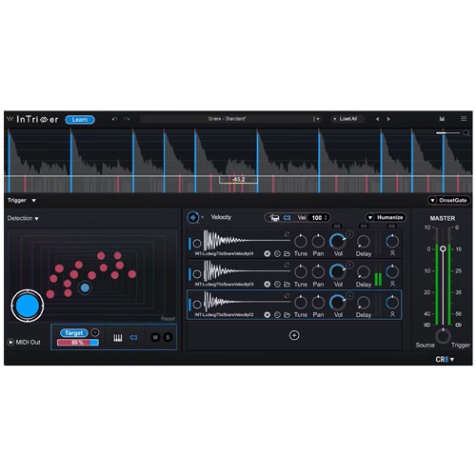The height and width of the screenshot is (476, 476).
Task: Click the C3 note in the Velocity header
Action: (287, 218)
